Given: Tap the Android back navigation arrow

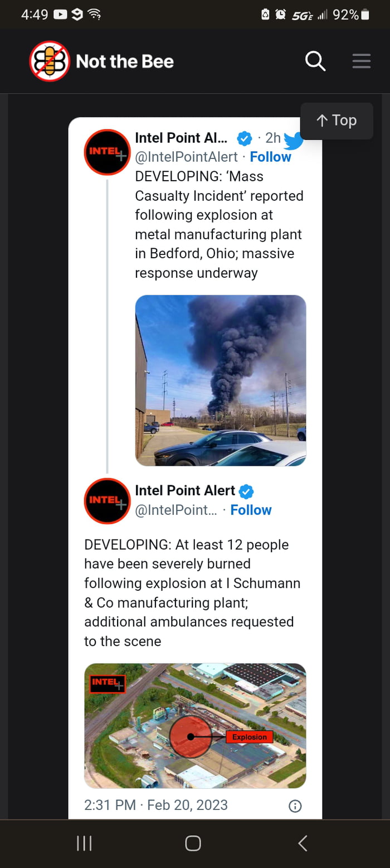Looking at the screenshot, I should (x=301, y=843).
